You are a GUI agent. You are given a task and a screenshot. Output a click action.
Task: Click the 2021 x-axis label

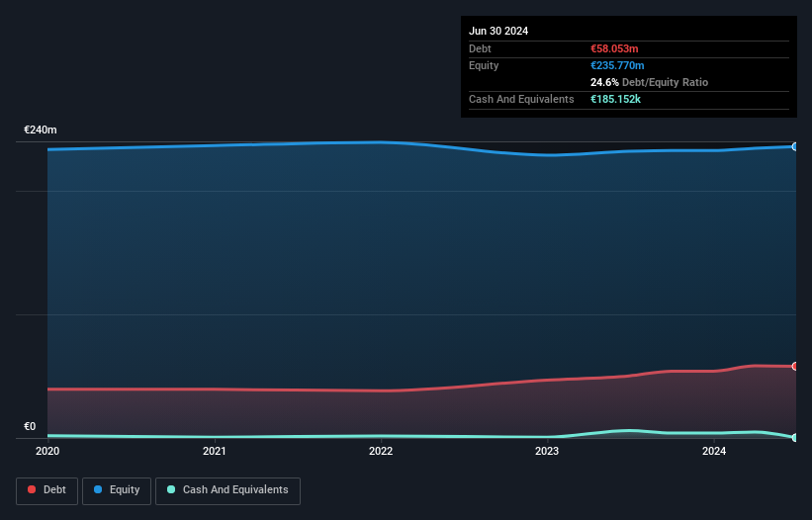215,451
